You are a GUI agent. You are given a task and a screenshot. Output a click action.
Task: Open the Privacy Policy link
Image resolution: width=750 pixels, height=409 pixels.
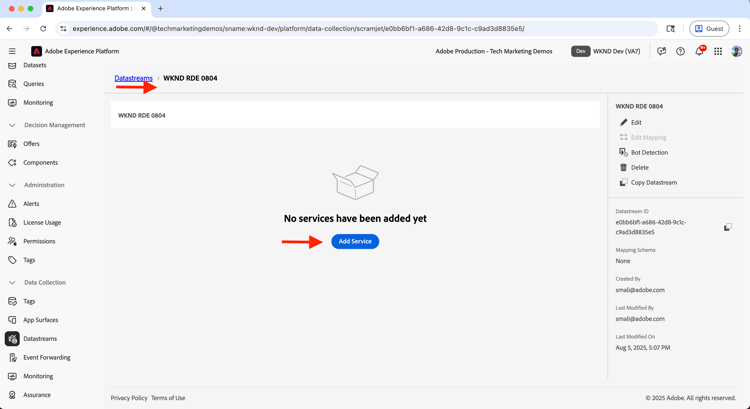129,398
